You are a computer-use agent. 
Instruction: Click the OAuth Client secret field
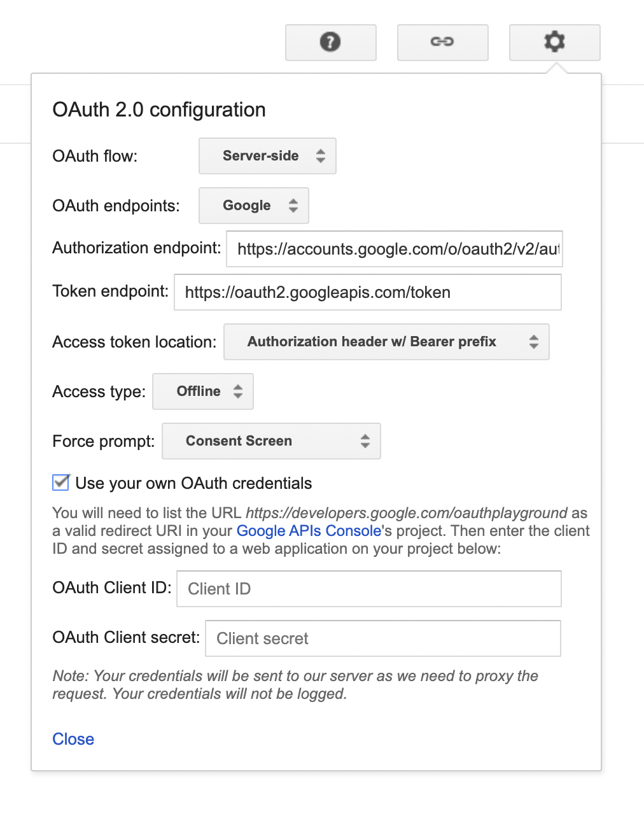[382, 638]
